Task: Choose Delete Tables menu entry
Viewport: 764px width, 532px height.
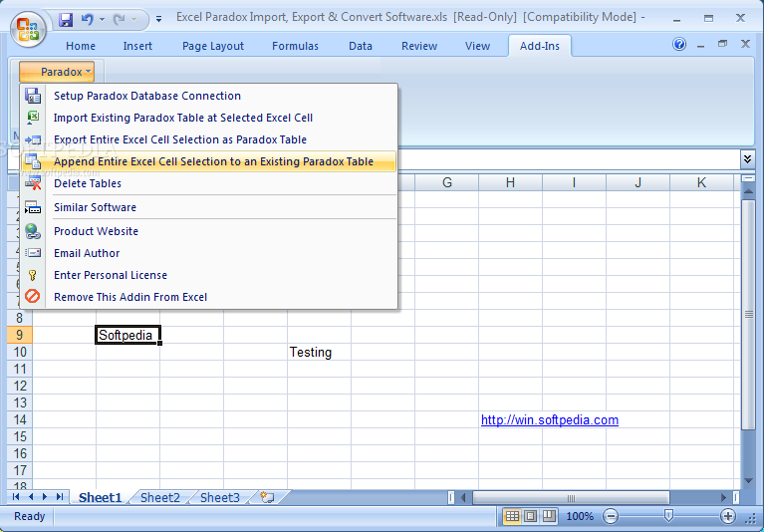Action: [x=209, y=183]
